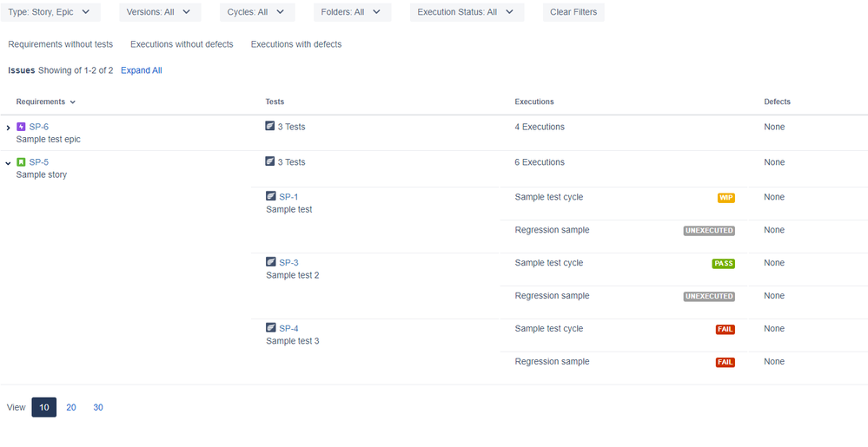This screenshot has height=447, width=868.
Task: Open the Cycles: All filter dropdown
Action: pos(257,12)
